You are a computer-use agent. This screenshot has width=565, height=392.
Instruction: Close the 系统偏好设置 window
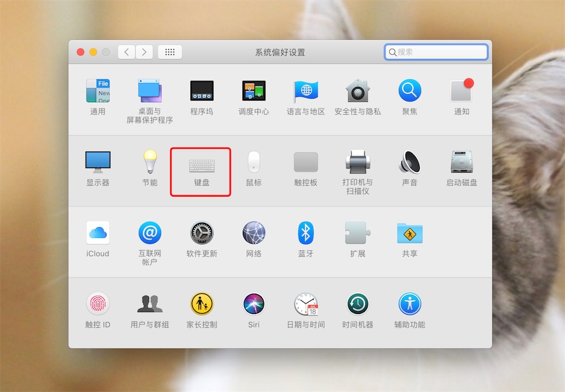81,52
